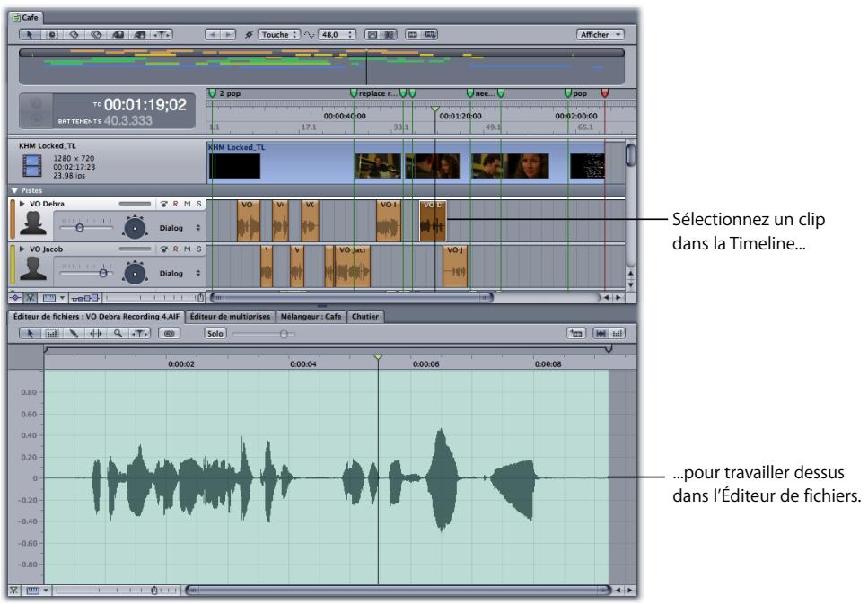Select the highlighted VO Debra clip in Timeline
Image resolution: width=868 pixels, height=604 pixels.
pos(433,221)
